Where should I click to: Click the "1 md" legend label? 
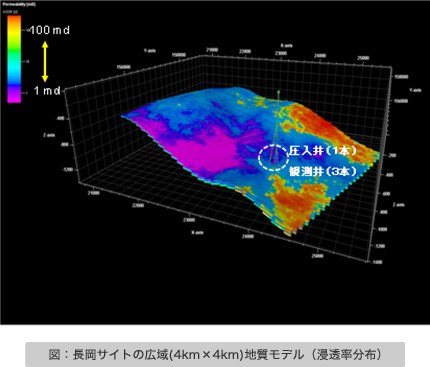point(48,91)
